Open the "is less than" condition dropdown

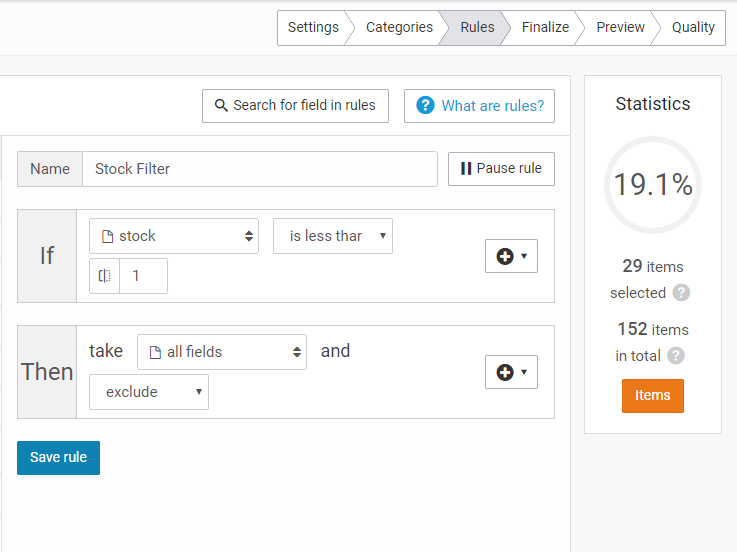333,236
